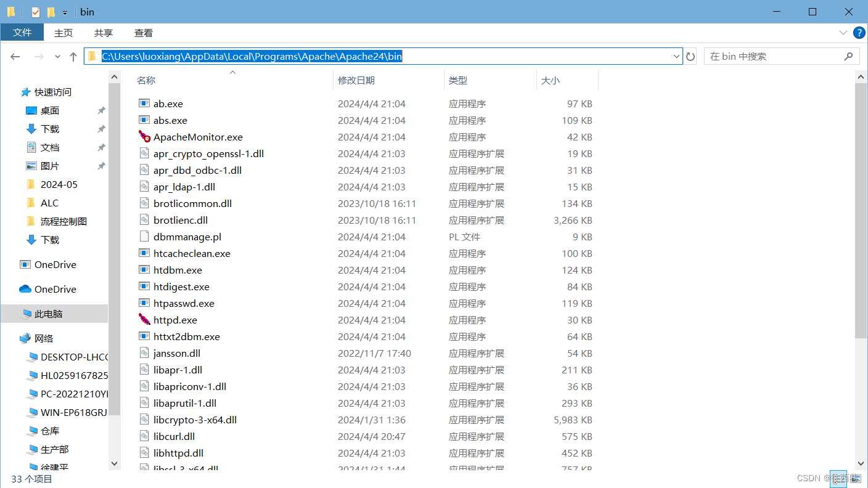The height and width of the screenshot is (488, 868).
Task: Click the 网络 network icon
Action: (25, 338)
